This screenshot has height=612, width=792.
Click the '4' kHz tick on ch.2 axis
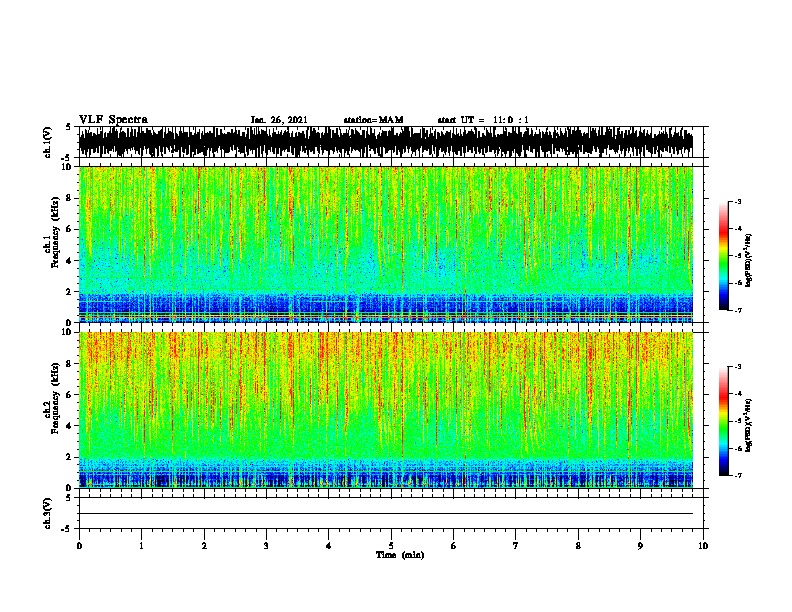[70, 426]
